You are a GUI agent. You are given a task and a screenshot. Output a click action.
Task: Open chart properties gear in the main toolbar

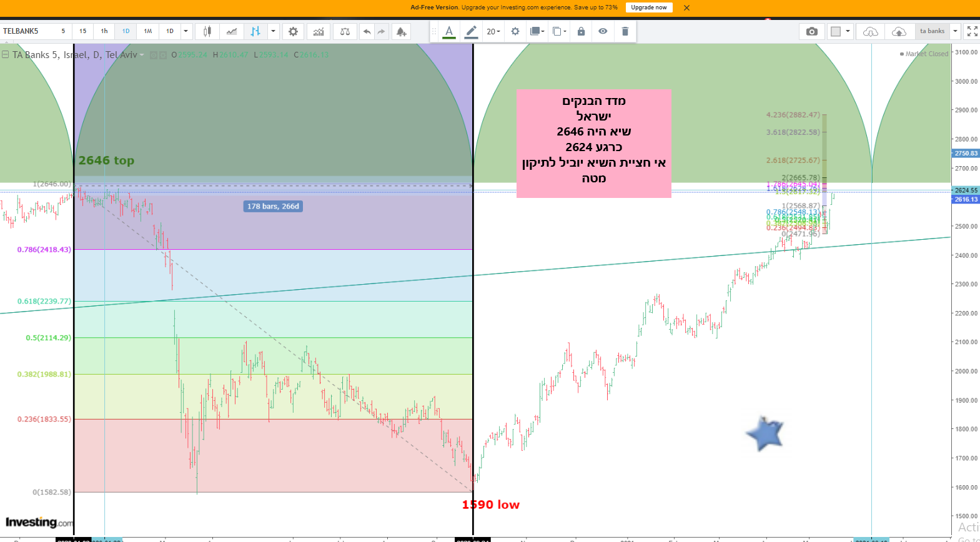point(293,31)
